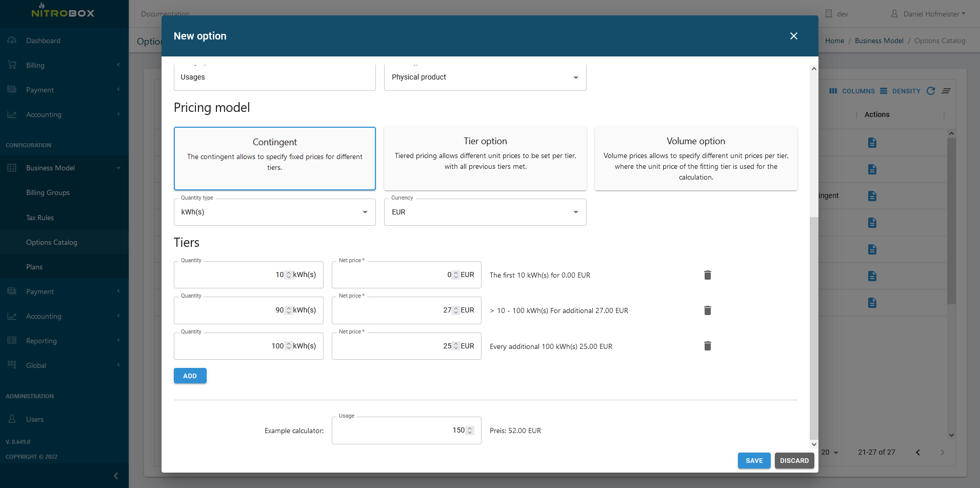Collapse the sidebar with the bottom-left chevron
This screenshot has width=980, height=488.
(115, 476)
